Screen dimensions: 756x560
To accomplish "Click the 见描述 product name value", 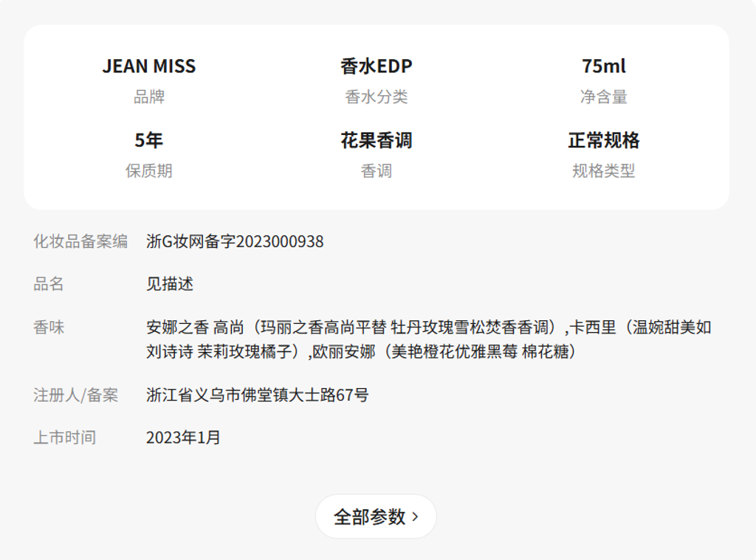I will coord(170,284).
